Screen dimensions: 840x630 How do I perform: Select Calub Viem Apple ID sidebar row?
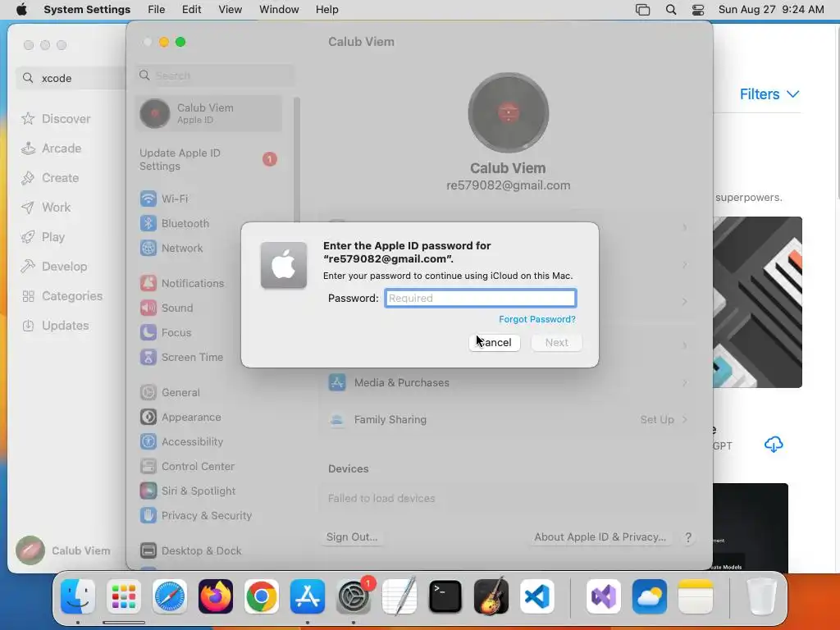click(208, 113)
